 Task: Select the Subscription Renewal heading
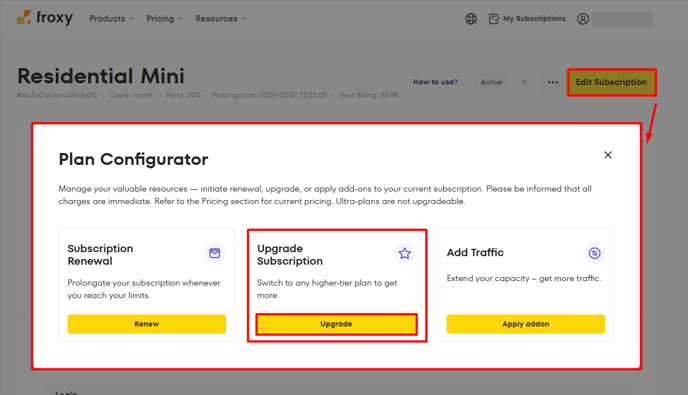(x=100, y=255)
